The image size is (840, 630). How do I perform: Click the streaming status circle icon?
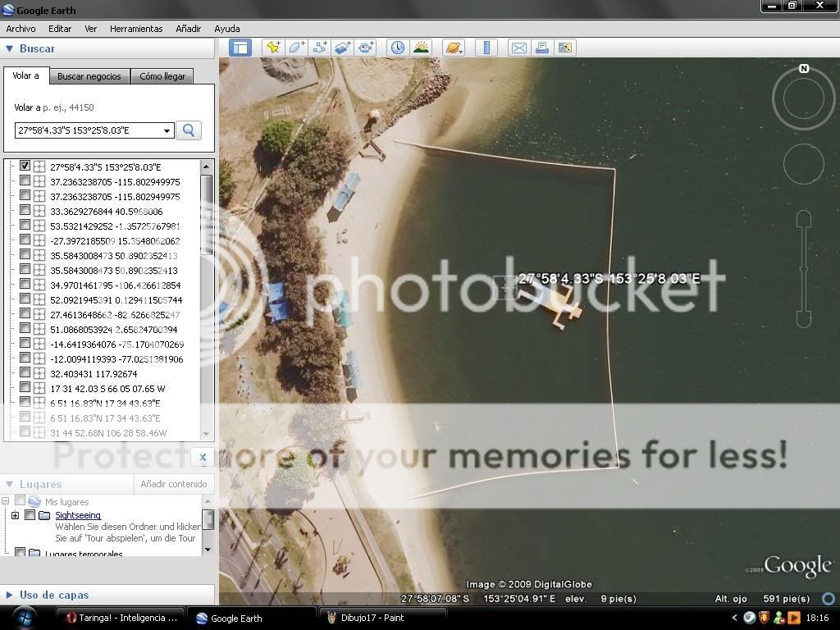click(828, 598)
